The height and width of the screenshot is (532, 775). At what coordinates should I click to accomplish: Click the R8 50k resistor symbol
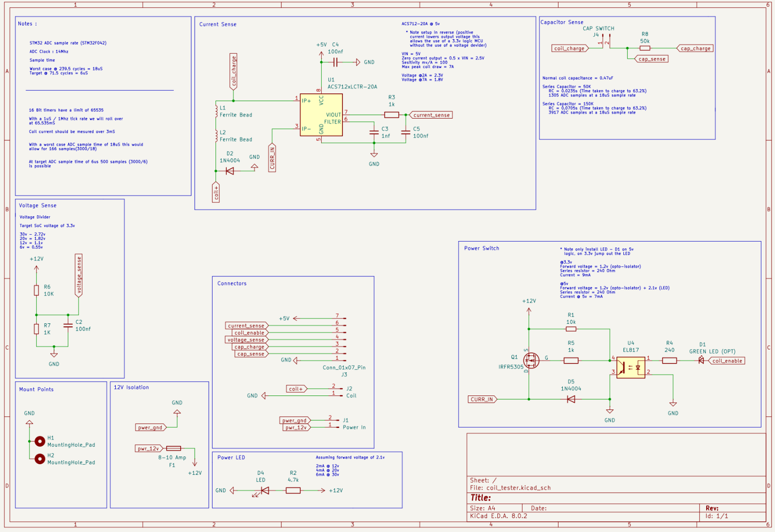pyautogui.click(x=645, y=48)
